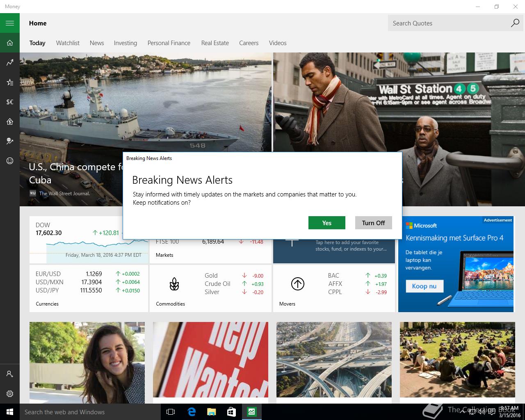This screenshot has width=525, height=420.
Task: Launch Microsoft Edge from the taskbar
Action: [x=191, y=412]
